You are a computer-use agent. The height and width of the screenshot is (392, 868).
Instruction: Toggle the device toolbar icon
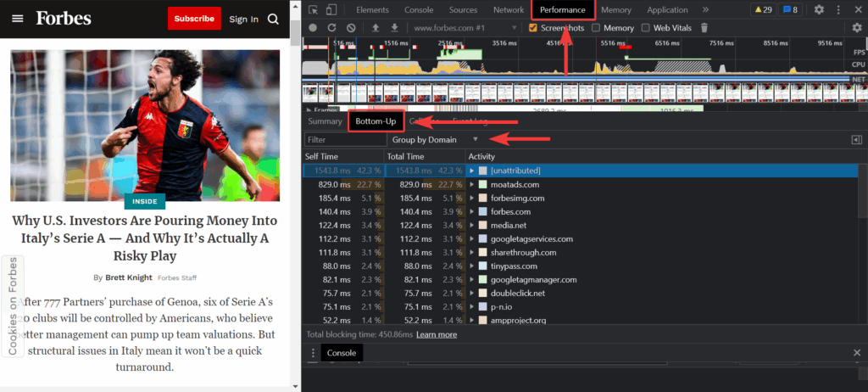pyautogui.click(x=331, y=9)
